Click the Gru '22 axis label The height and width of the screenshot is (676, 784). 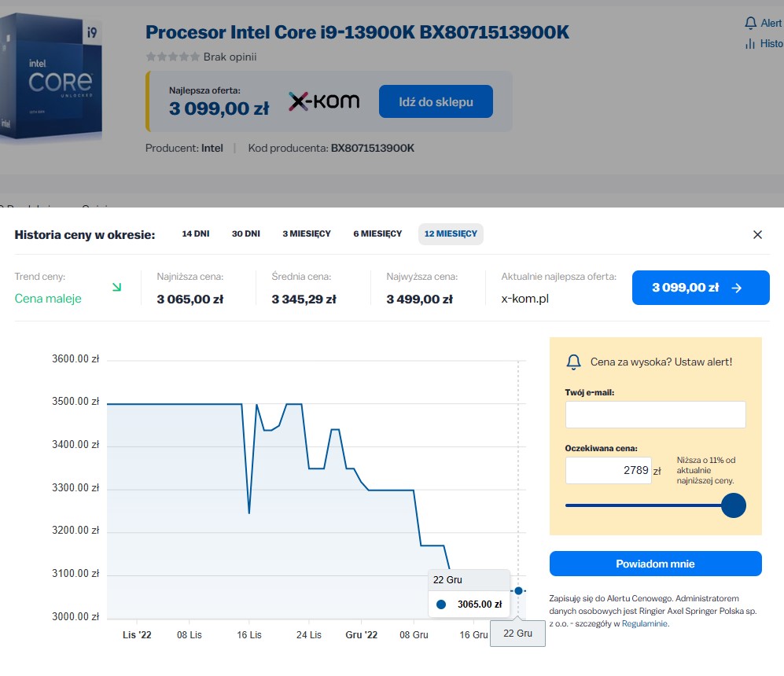(x=362, y=634)
